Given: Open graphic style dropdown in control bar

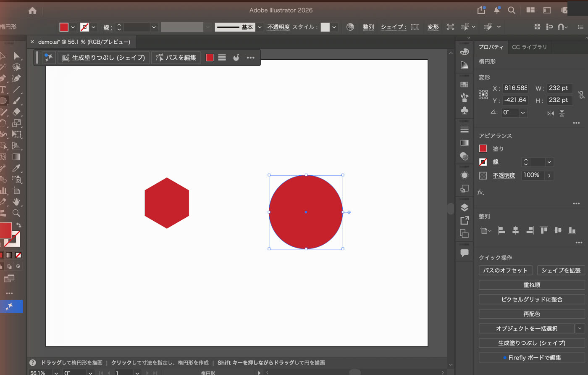Looking at the screenshot, I should click(334, 27).
